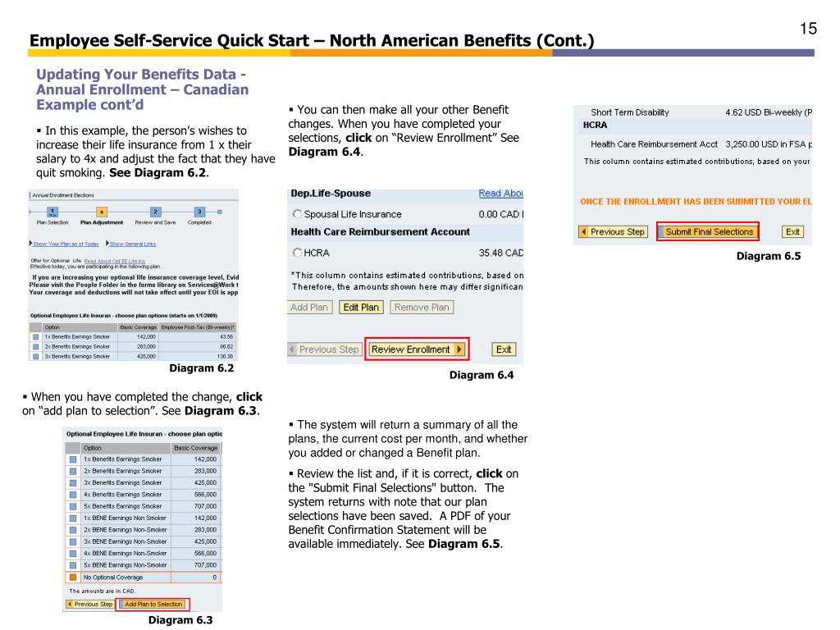Click the 0 coverage value for No Optional Coverage
840x630 pixels.
(214, 577)
